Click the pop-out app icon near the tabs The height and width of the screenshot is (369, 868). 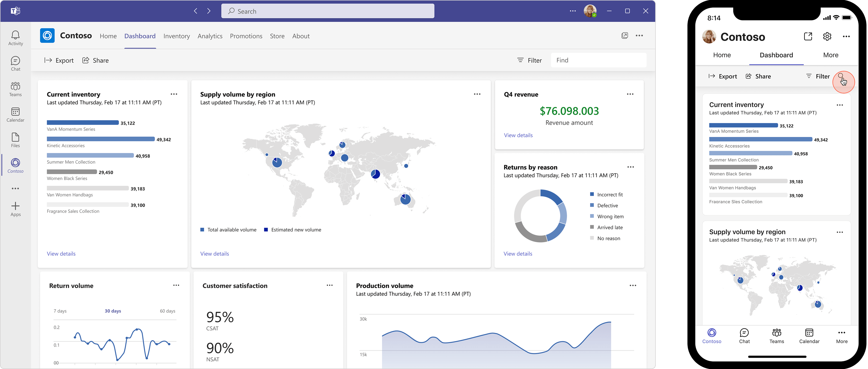tap(624, 36)
